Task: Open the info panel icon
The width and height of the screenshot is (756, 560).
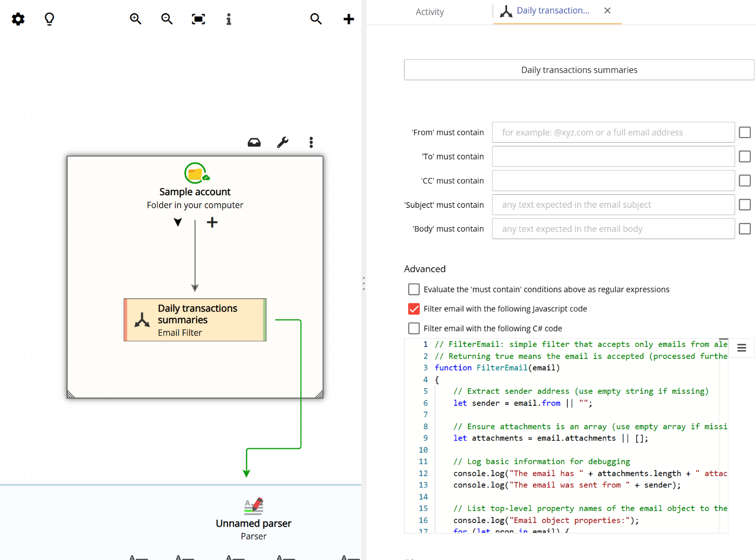Action: 228,19
